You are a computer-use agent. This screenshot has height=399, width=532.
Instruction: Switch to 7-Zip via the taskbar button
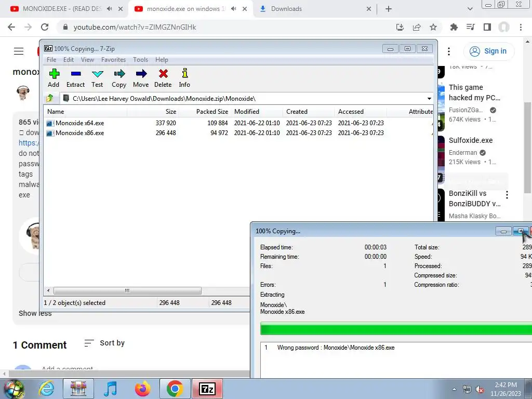point(207,389)
